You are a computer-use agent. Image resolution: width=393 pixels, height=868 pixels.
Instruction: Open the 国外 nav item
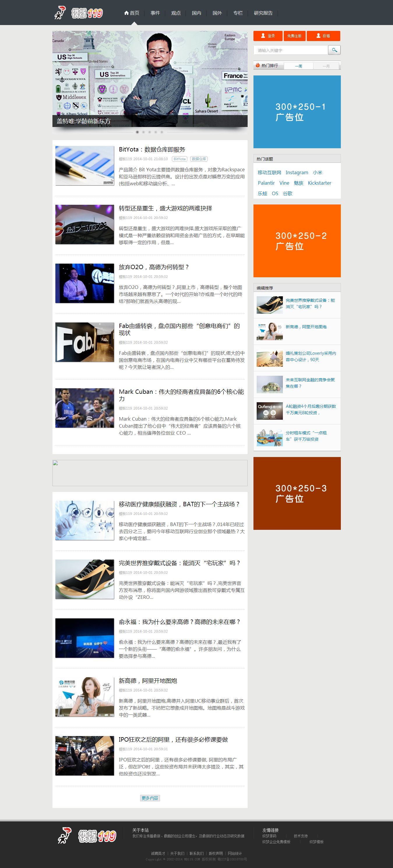(217, 13)
